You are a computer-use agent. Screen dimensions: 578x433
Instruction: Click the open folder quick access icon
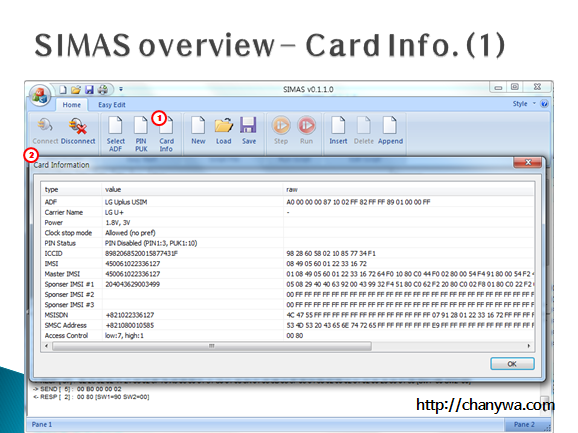(76, 90)
